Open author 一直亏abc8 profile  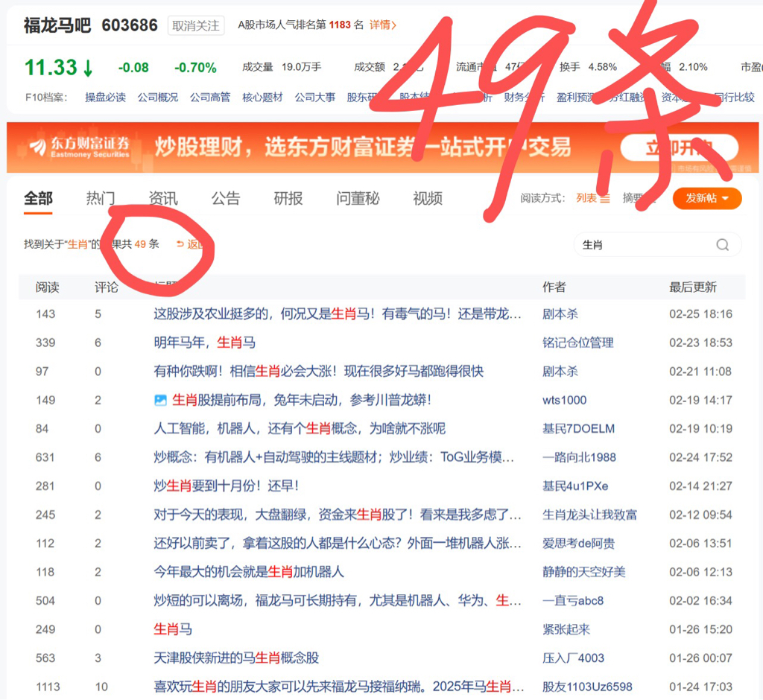[x=573, y=601]
